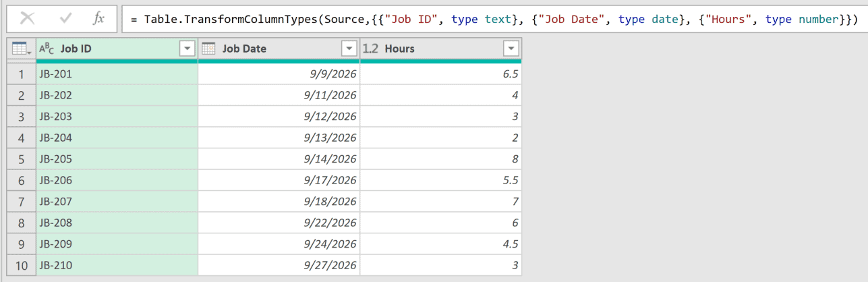Select row number 2
Screen dimensions: 868x282
[x=22, y=95]
